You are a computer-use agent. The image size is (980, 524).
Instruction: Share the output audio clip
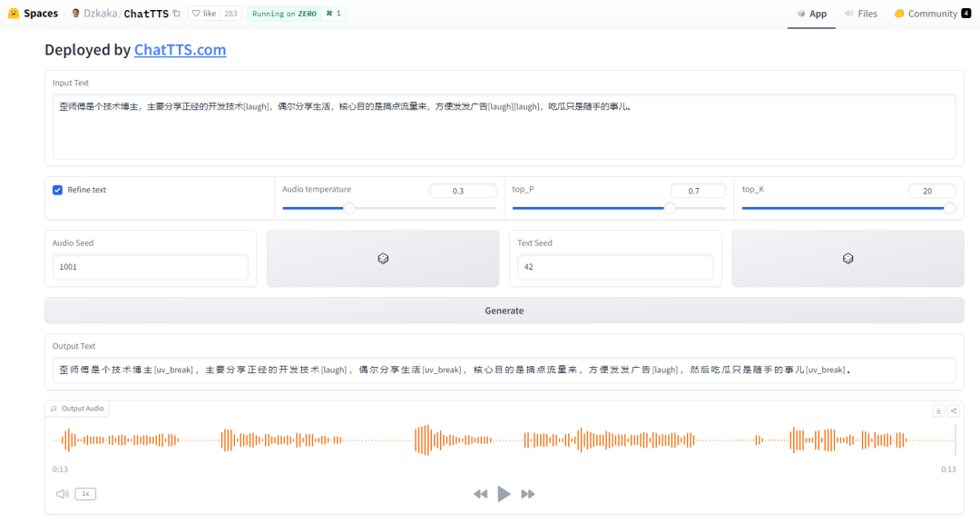[x=953, y=410]
